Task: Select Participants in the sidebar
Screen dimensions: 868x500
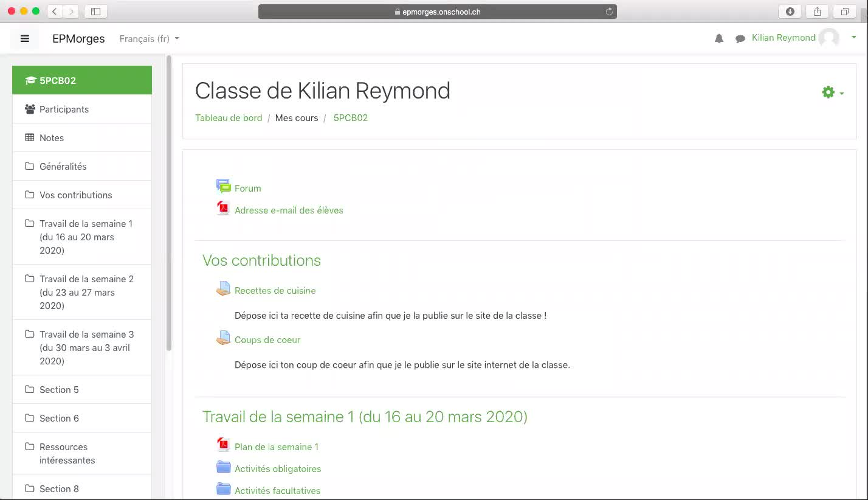Action: pyautogui.click(x=64, y=109)
